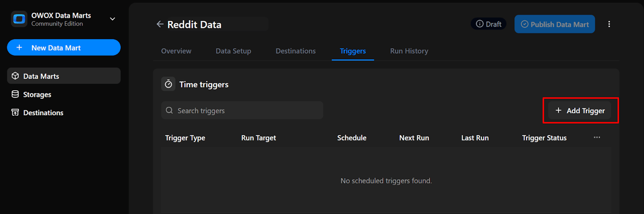
Task: Open Data Marts in sidebar
Action: click(64, 76)
